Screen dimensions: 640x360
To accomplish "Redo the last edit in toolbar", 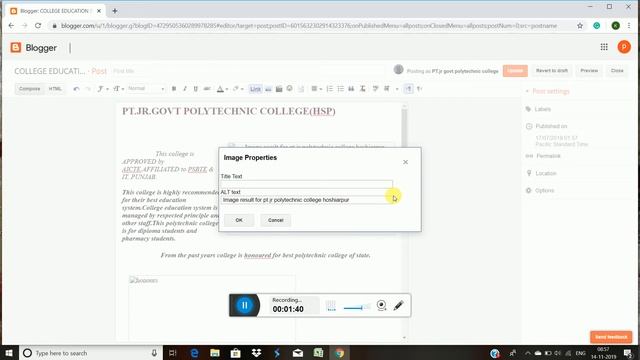I will (87, 89).
